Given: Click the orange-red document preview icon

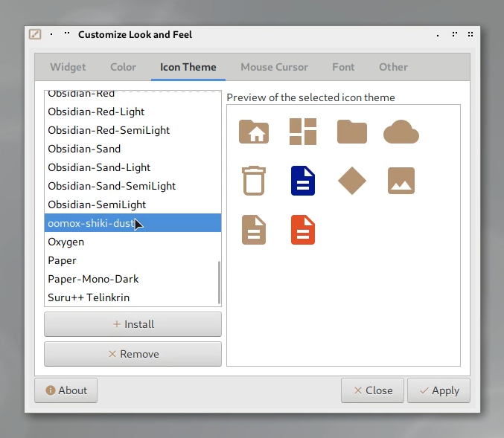Looking at the screenshot, I should (x=303, y=230).
